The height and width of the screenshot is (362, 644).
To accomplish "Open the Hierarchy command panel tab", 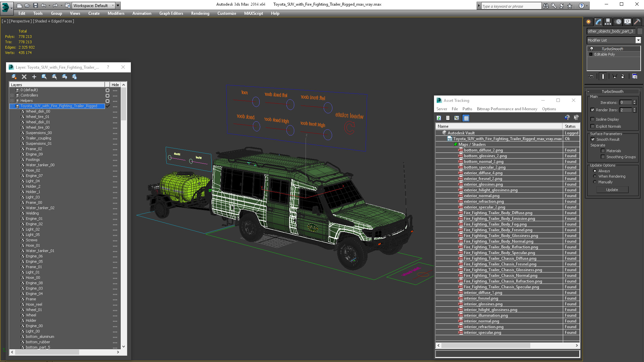I will point(608,22).
